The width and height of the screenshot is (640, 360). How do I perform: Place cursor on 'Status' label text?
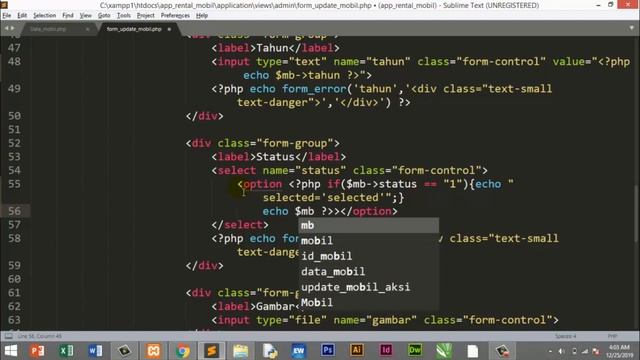point(276,157)
